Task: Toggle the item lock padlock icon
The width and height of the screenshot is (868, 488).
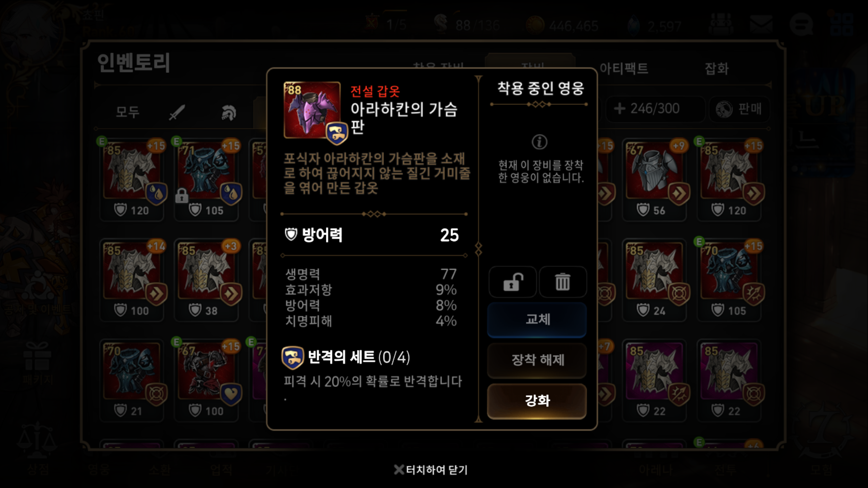Action: [512, 282]
